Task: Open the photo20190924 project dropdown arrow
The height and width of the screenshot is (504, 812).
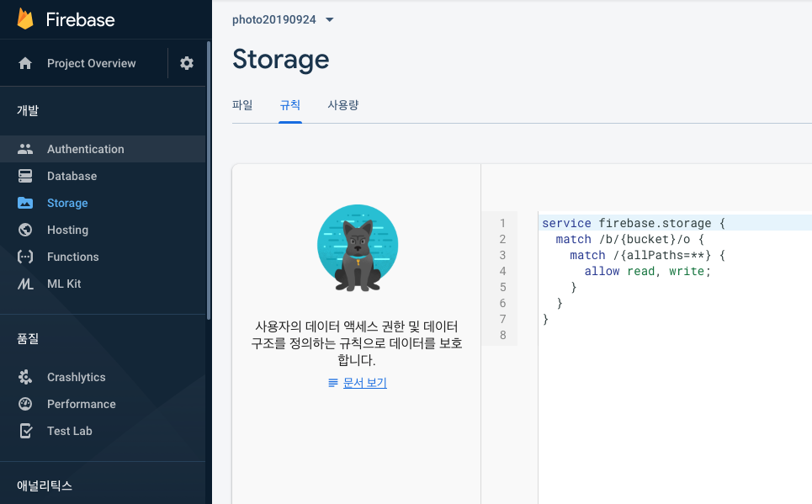Action: [329, 19]
